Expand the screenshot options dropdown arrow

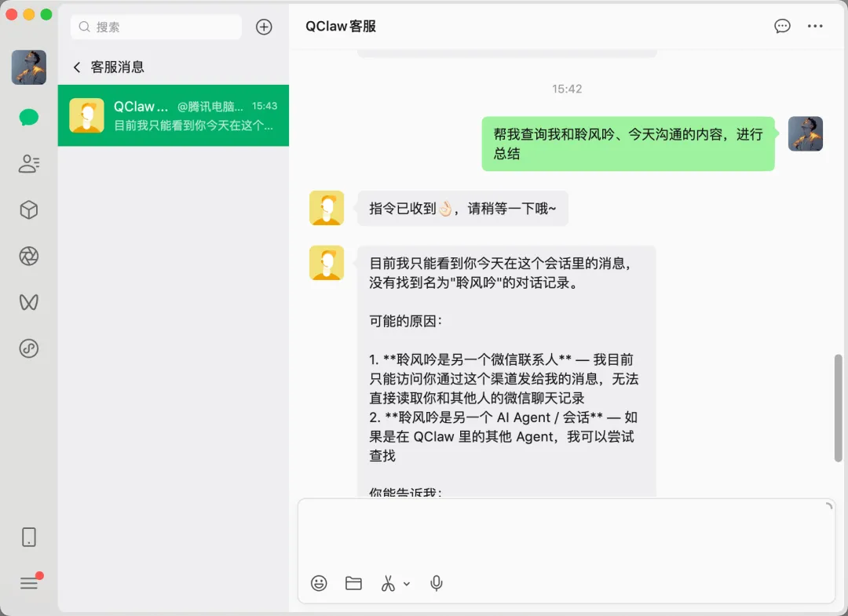point(407,584)
